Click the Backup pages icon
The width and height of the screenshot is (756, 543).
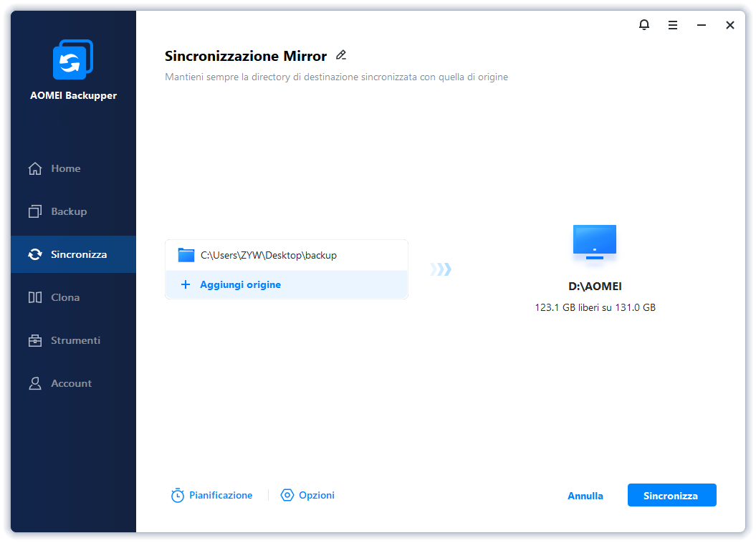[x=35, y=211]
